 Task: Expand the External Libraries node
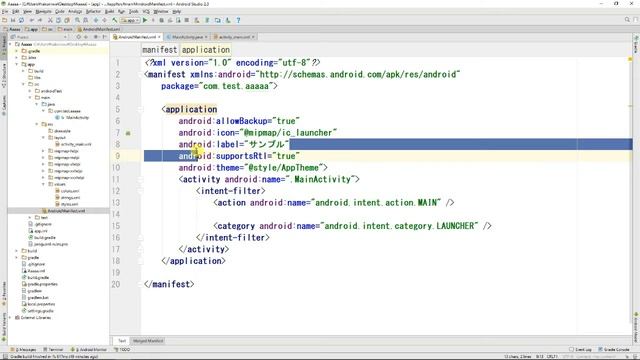click(10, 318)
